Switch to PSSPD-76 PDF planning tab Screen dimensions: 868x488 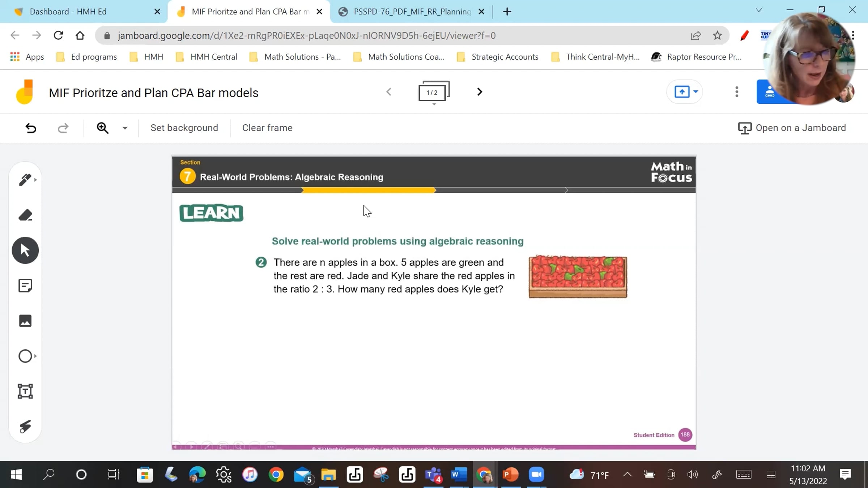412,12
